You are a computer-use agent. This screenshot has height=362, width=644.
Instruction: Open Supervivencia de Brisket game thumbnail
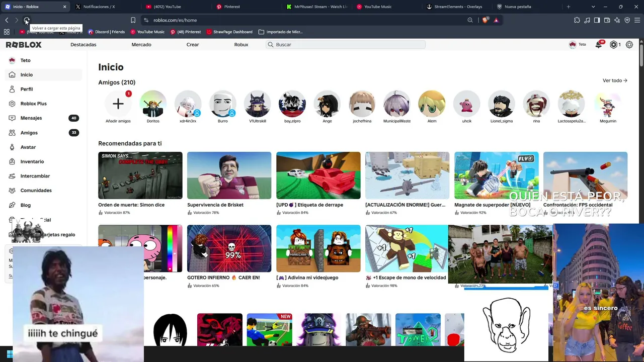point(229,175)
